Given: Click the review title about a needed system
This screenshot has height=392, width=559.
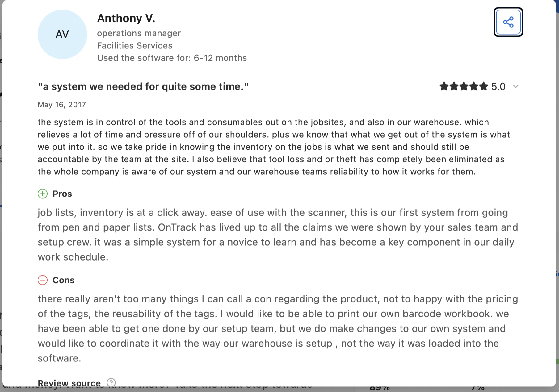Looking at the screenshot, I should pyautogui.click(x=143, y=87).
